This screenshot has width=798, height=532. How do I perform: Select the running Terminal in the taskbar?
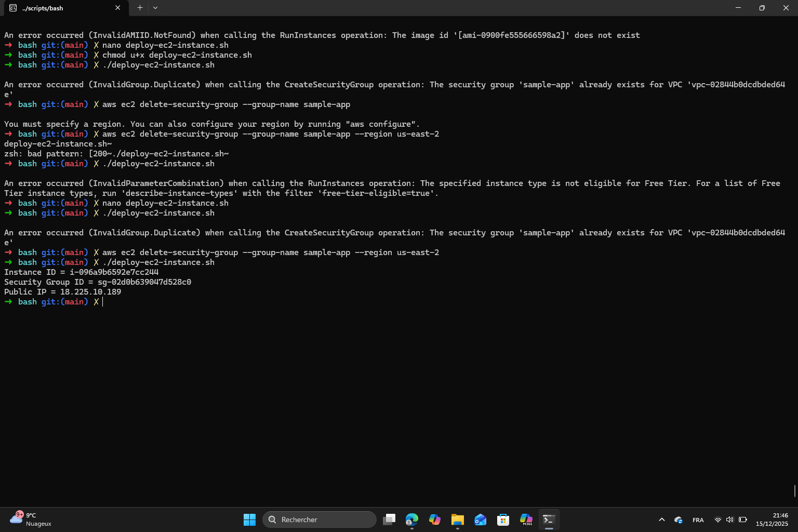(549, 519)
